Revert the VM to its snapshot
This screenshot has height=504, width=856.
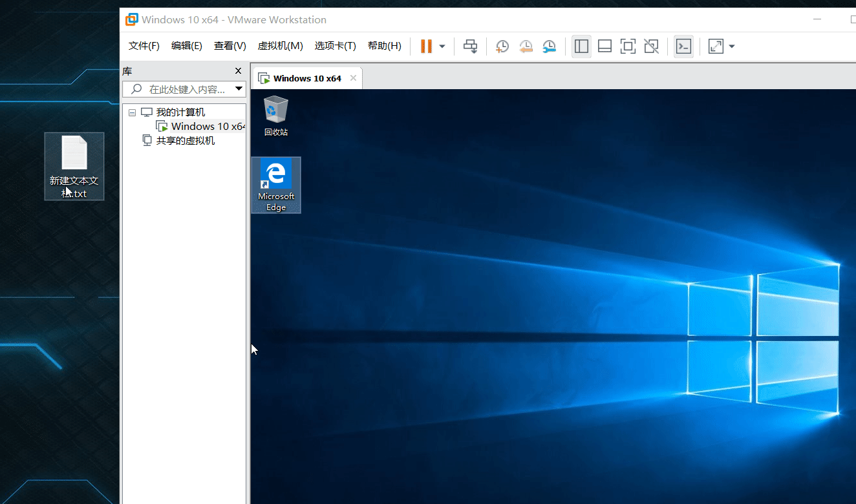[x=526, y=46]
